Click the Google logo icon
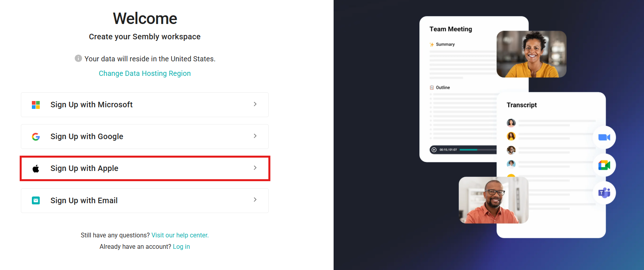Screen dimensions: 644x270 pyautogui.click(x=36, y=137)
